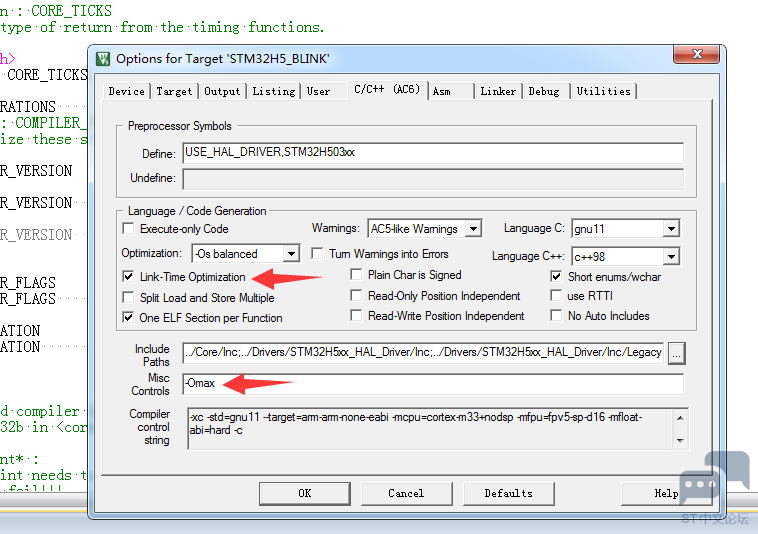Switch to the Linker tab
Image resolution: width=758 pixels, height=534 pixels.
pyautogui.click(x=498, y=91)
